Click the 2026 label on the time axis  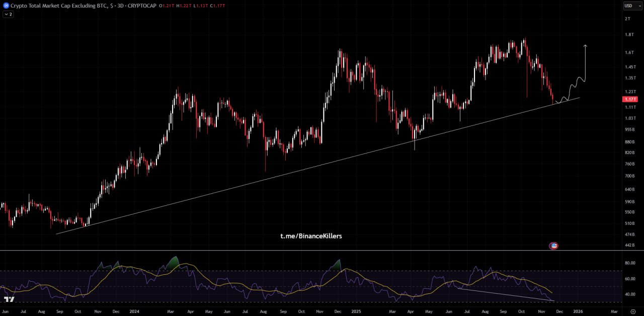point(578,312)
